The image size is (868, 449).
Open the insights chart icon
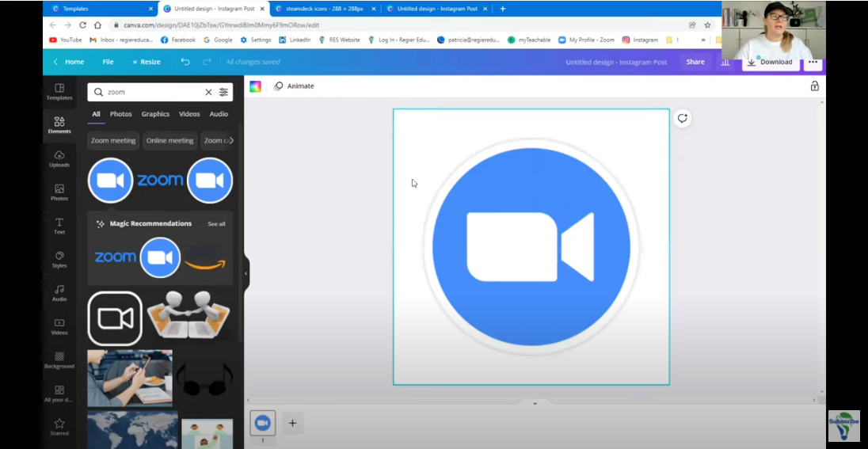725,62
